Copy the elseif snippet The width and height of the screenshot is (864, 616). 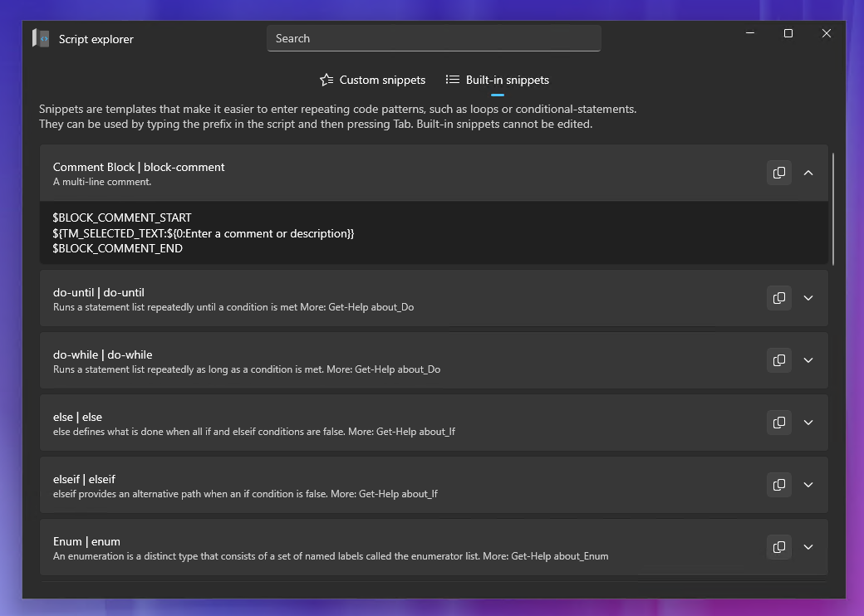[778, 485]
